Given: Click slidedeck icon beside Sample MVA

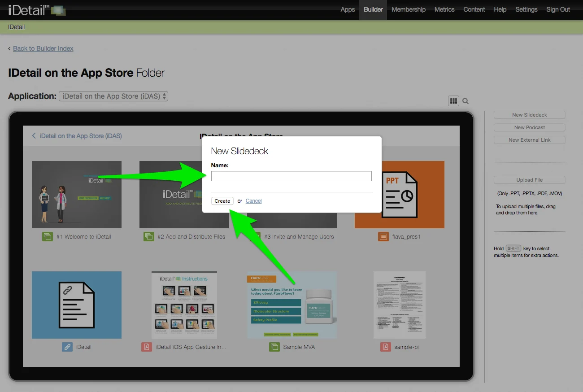Looking at the screenshot, I should 274,347.
